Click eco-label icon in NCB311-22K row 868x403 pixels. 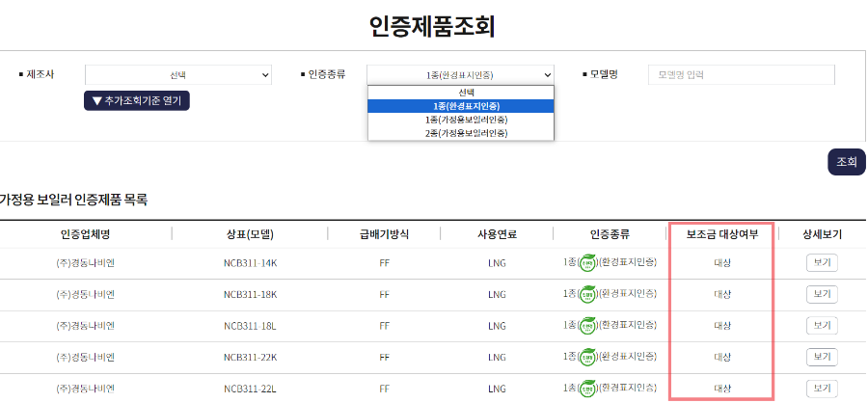(586, 357)
